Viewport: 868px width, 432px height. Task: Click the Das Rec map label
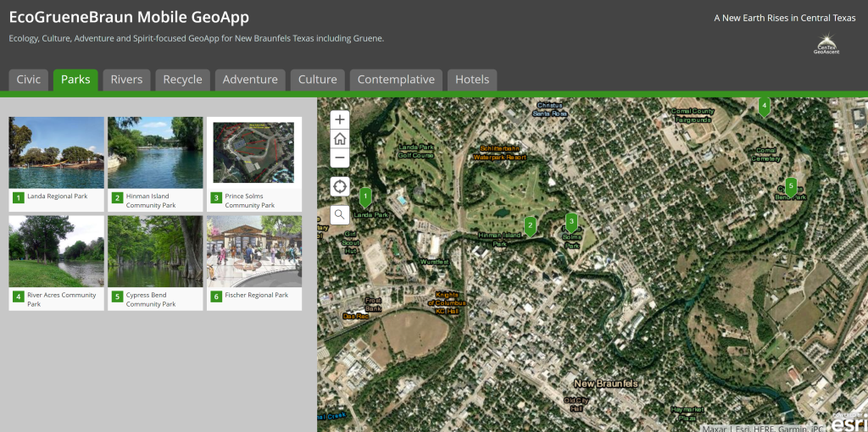[355, 317]
